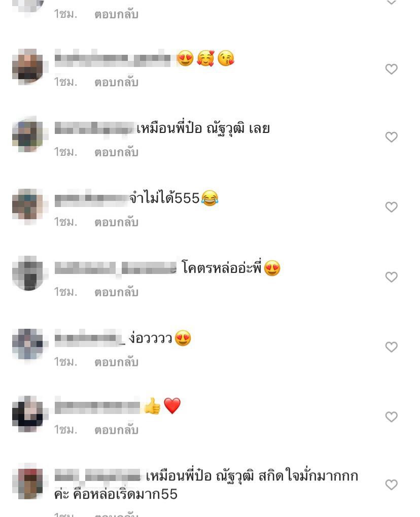This screenshot has height=517, width=420.
Task: Open profile picture of ง่อวววว commenter
Action: pos(28,344)
